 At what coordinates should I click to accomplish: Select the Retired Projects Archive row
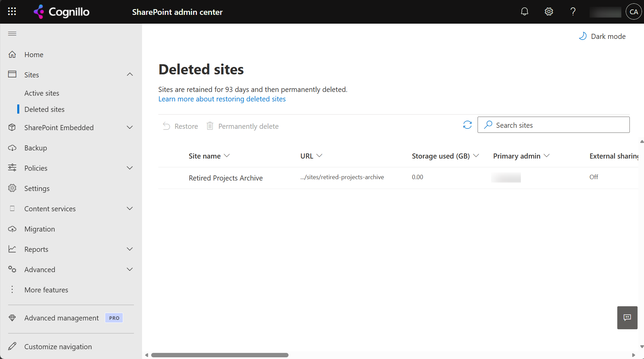[398, 178]
